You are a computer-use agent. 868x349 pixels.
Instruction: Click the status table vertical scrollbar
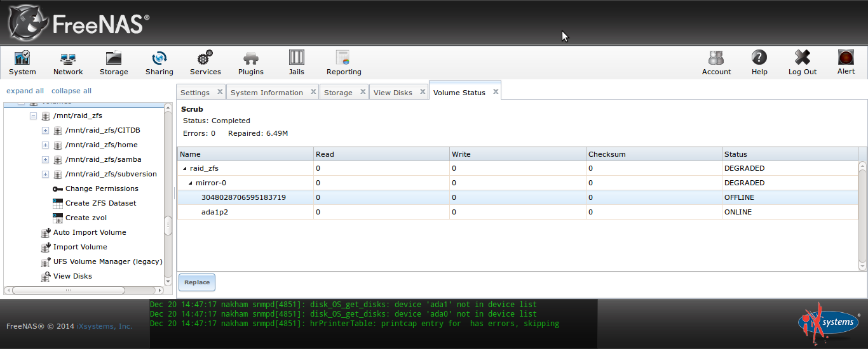[862, 216]
